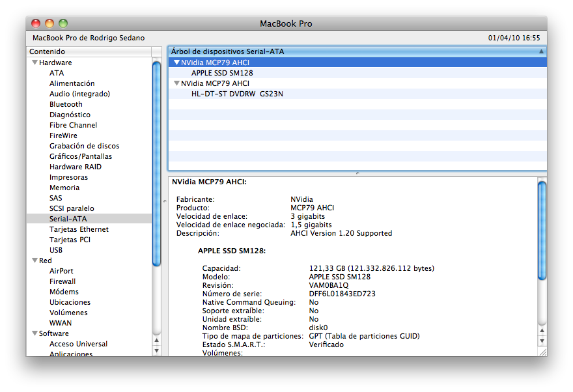Viewport: 573px width, 392px height.
Task: Click the horizontal pane splitter handle
Action: (x=357, y=173)
